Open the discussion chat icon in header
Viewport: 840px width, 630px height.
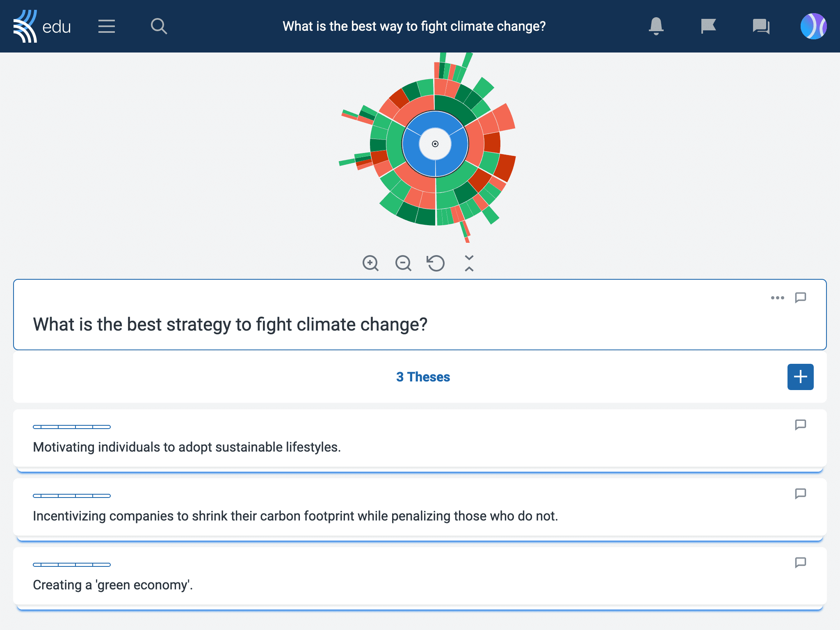pyautogui.click(x=761, y=26)
